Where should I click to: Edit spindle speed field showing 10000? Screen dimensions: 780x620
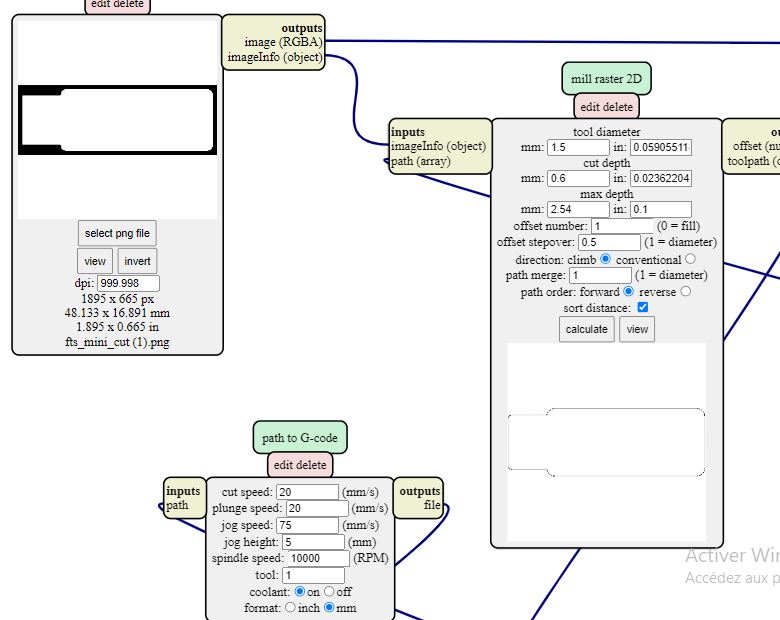click(318, 558)
